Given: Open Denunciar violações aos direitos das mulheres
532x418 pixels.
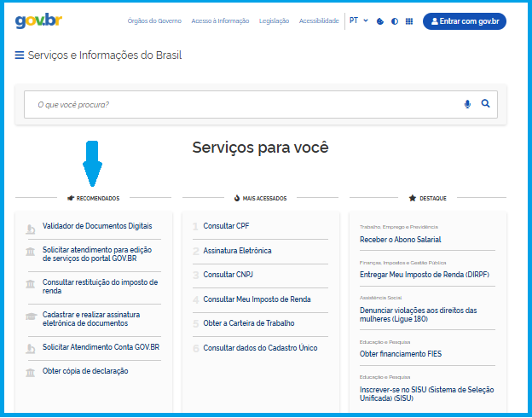Looking at the screenshot, I should pyautogui.click(x=418, y=315).
